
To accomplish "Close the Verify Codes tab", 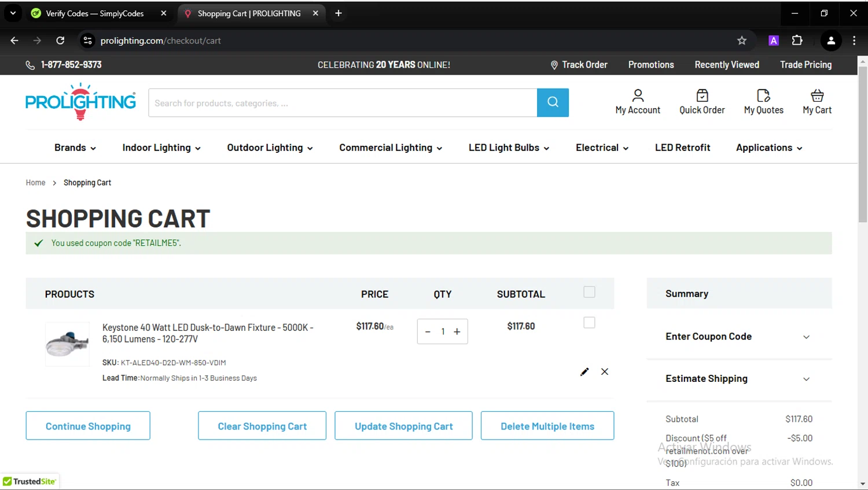I will [x=164, y=13].
